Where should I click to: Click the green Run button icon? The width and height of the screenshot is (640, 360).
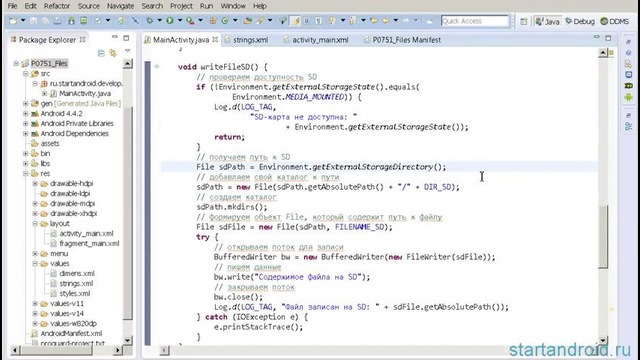[x=169, y=21]
